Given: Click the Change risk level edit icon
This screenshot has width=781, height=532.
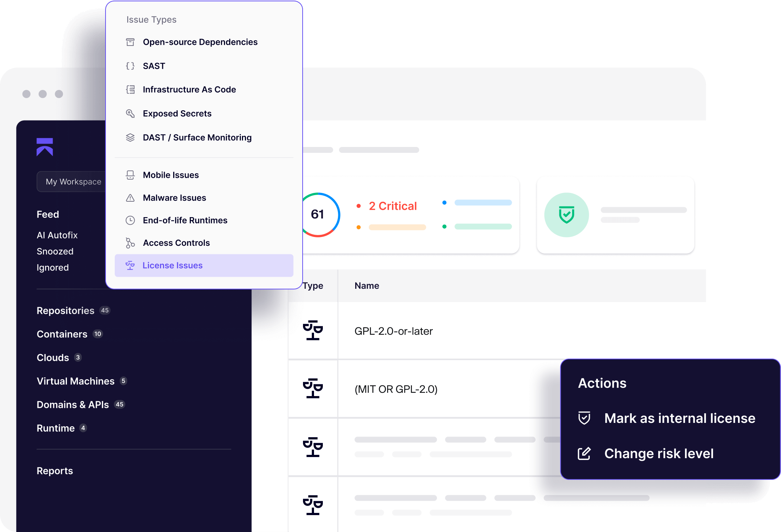Looking at the screenshot, I should click(584, 454).
